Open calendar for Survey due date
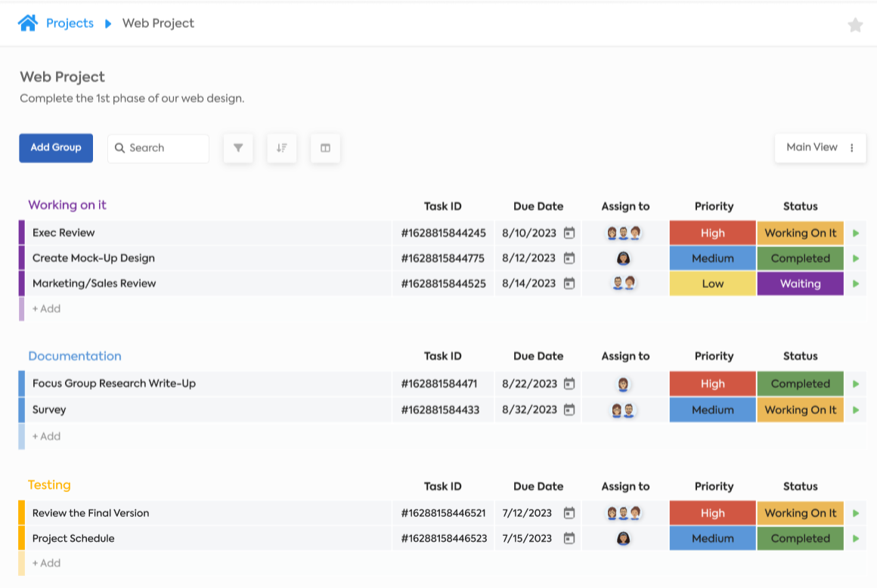 point(569,410)
